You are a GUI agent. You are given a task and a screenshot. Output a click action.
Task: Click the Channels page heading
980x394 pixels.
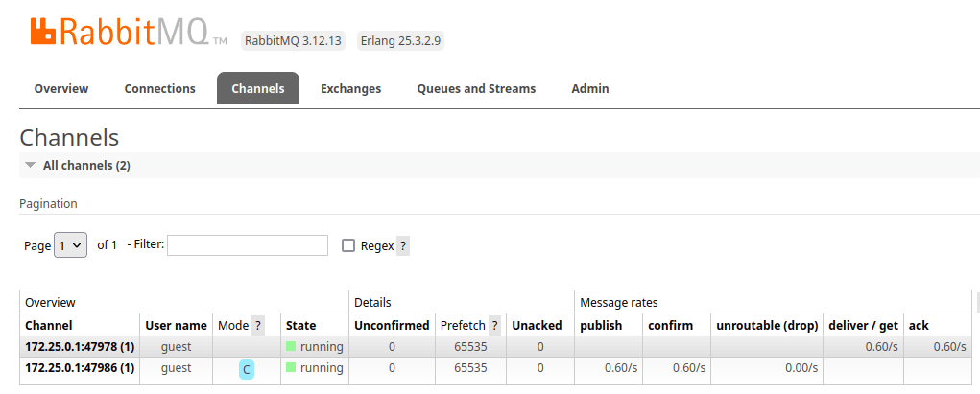pos(69,137)
